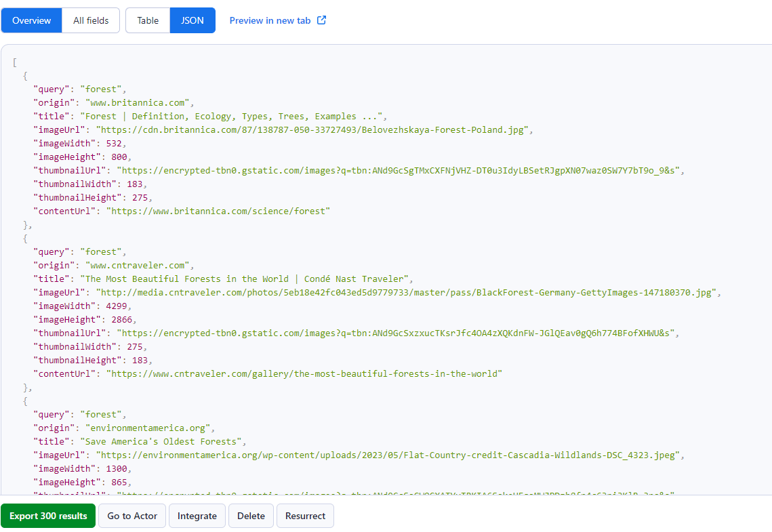
Task: Click the "Save America's Oldest Forests" title
Action: pyautogui.click(x=161, y=441)
